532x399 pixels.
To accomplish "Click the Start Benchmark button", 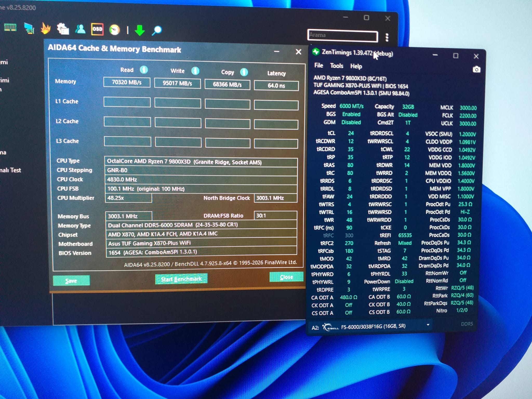I will point(181,279).
